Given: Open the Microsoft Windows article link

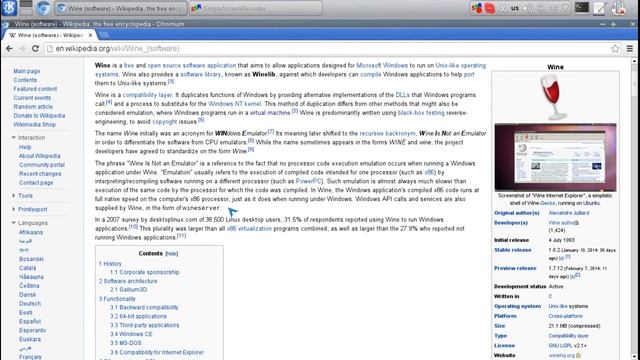Looking at the screenshot, I should (382, 65).
